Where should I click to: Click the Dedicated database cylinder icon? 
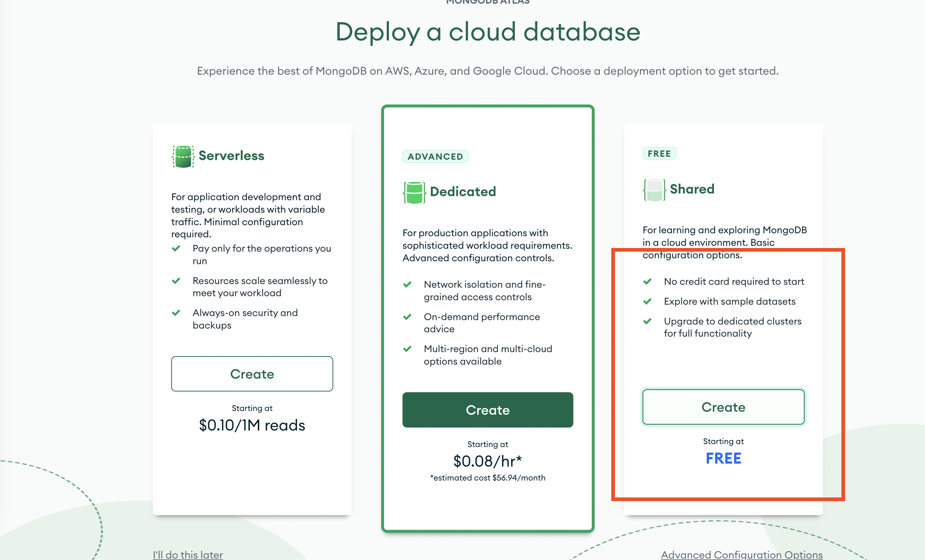pos(414,192)
